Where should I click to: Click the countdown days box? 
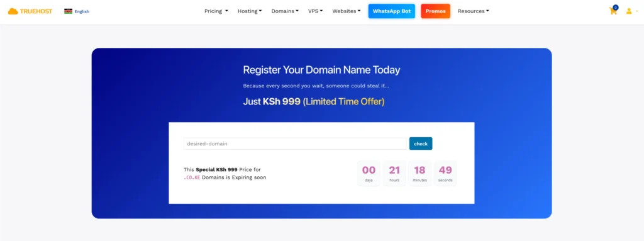click(x=369, y=173)
